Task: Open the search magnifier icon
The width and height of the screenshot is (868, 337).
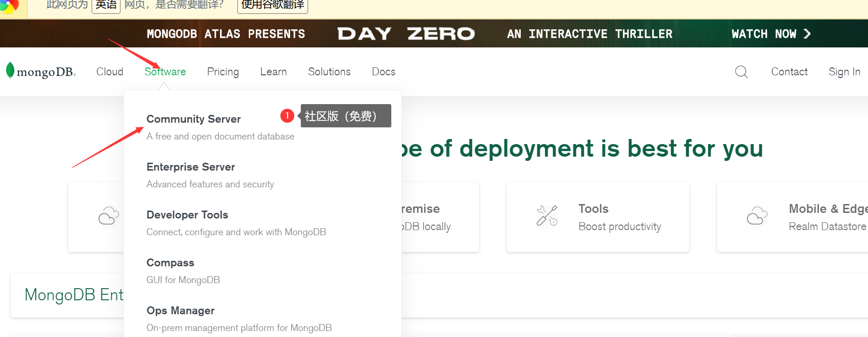Action: 741,72
